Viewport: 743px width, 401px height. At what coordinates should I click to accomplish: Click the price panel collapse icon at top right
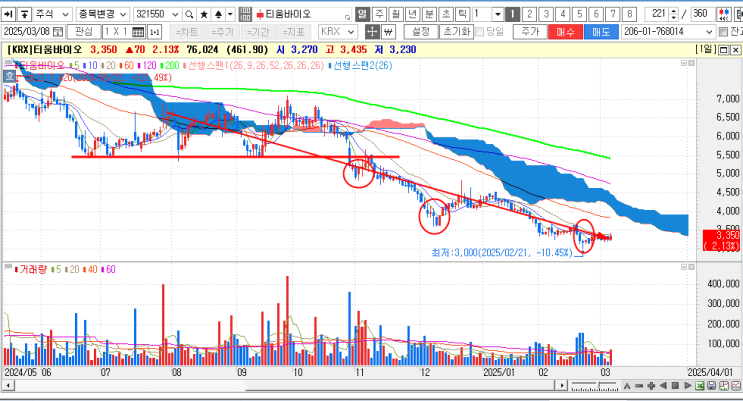(684, 63)
